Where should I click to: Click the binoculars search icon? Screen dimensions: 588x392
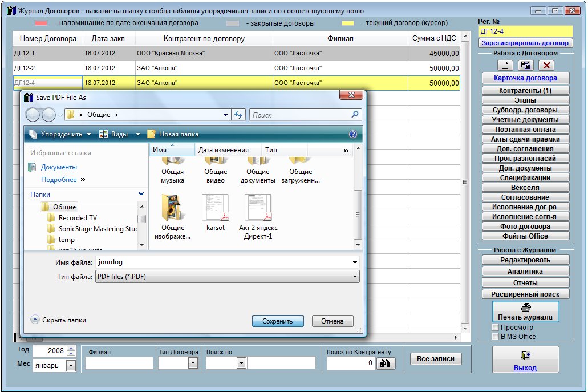(x=386, y=363)
